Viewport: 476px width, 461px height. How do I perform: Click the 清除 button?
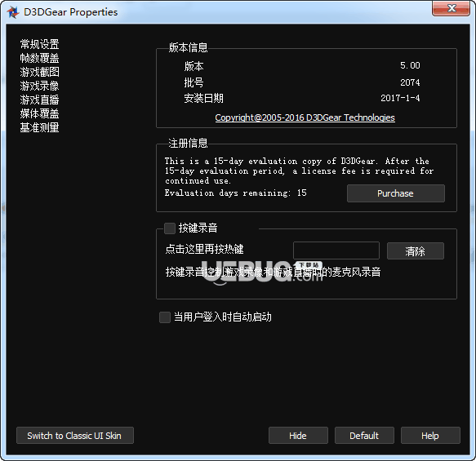(416, 250)
